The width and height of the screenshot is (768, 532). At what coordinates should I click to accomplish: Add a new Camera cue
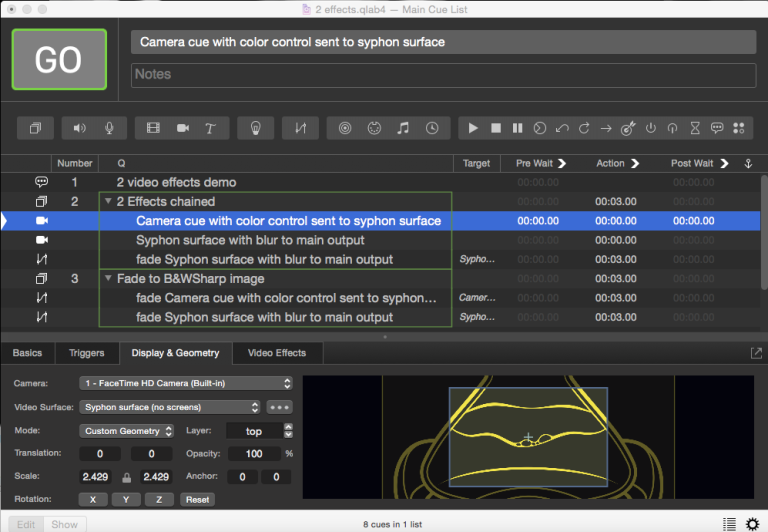click(183, 128)
